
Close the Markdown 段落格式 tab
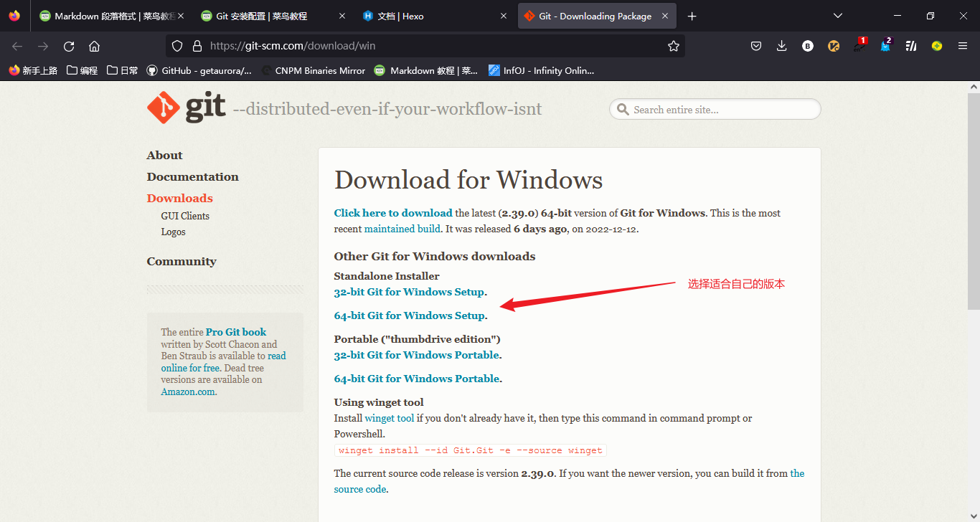(179, 16)
